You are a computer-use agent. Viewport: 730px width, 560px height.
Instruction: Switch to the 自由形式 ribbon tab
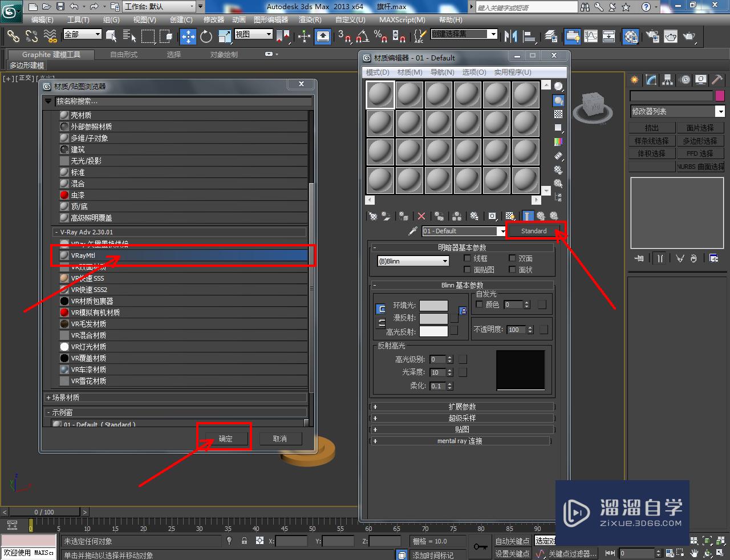(x=124, y=55)
